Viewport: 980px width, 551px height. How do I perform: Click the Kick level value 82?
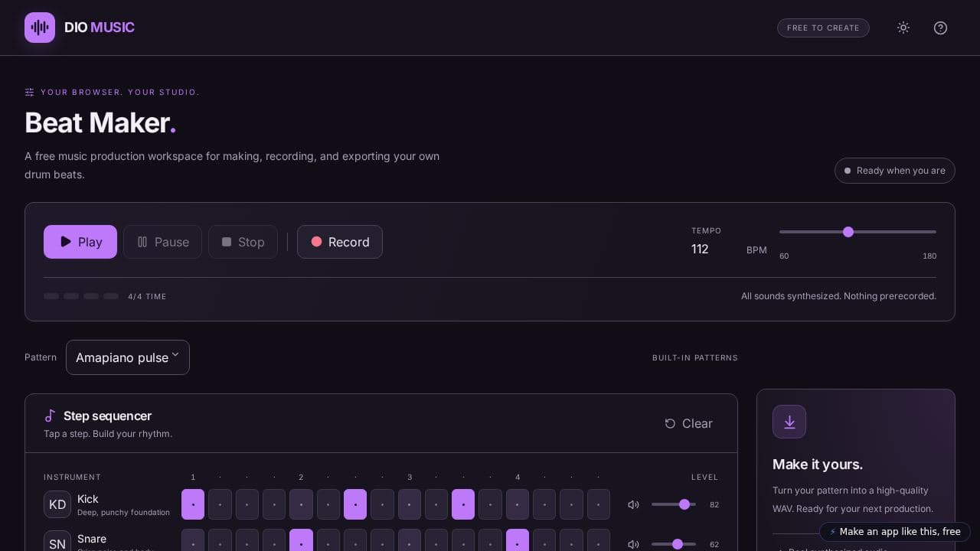[x=714, y=504]
